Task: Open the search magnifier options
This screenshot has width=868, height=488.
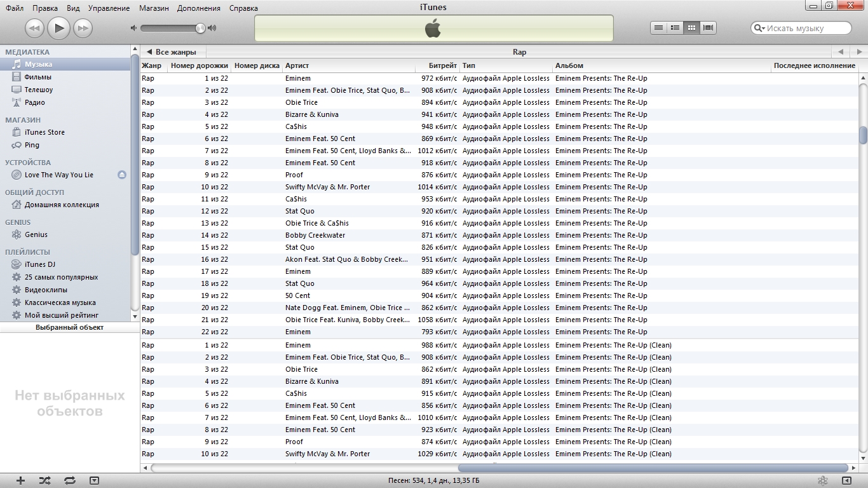Action: [759, 28]
